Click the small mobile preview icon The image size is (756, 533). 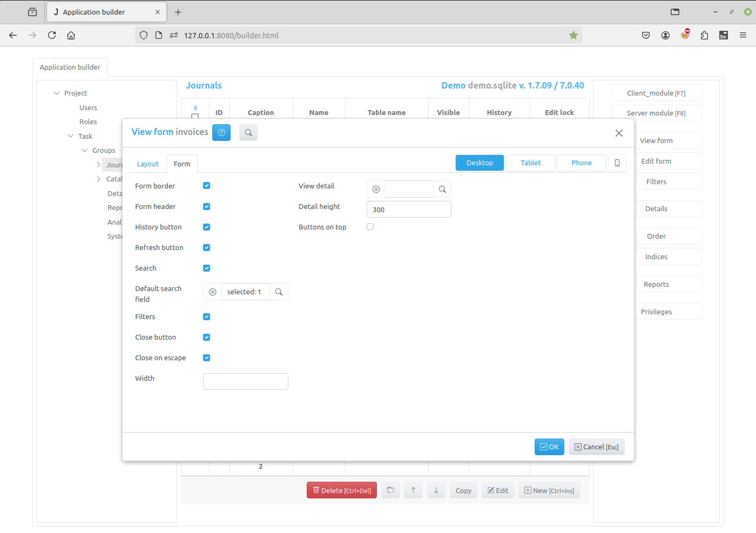point(617,163)
